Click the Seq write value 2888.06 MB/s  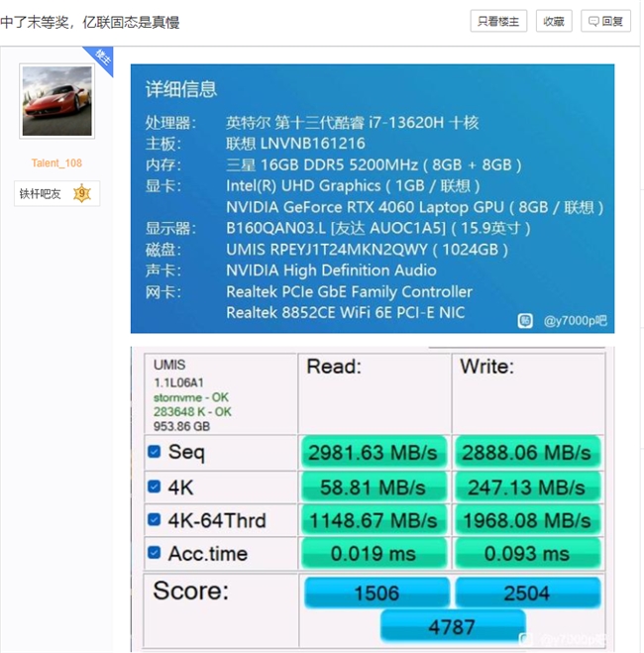527,453
